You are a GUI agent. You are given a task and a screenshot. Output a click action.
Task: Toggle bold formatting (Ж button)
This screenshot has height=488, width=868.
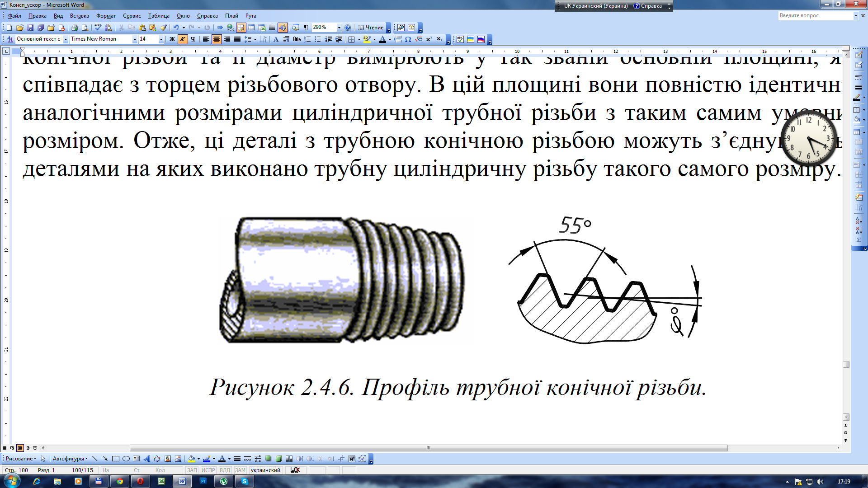[x=172, y=39]
